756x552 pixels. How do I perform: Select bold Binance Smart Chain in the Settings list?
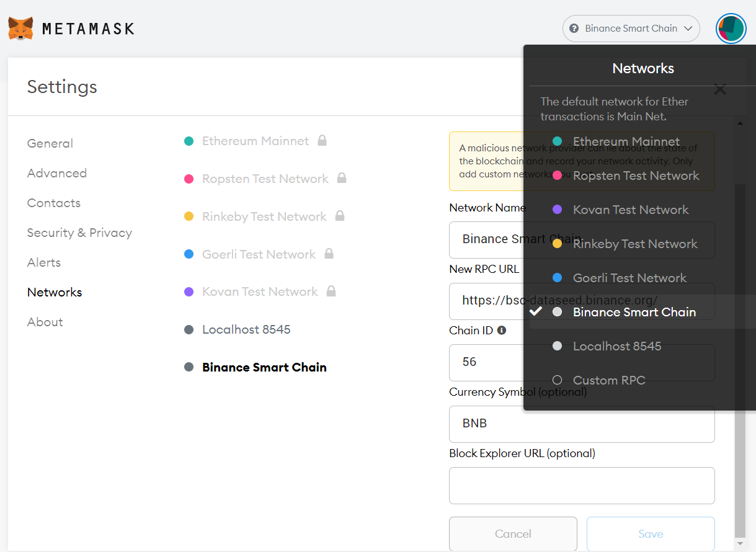click(x=256, y=367)
